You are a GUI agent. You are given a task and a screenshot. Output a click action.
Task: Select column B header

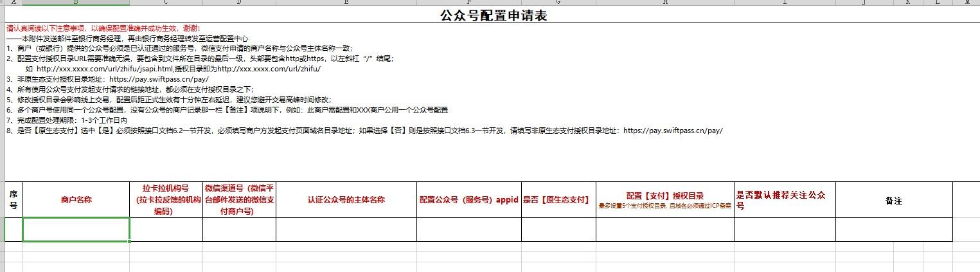[x=76, y=3]
